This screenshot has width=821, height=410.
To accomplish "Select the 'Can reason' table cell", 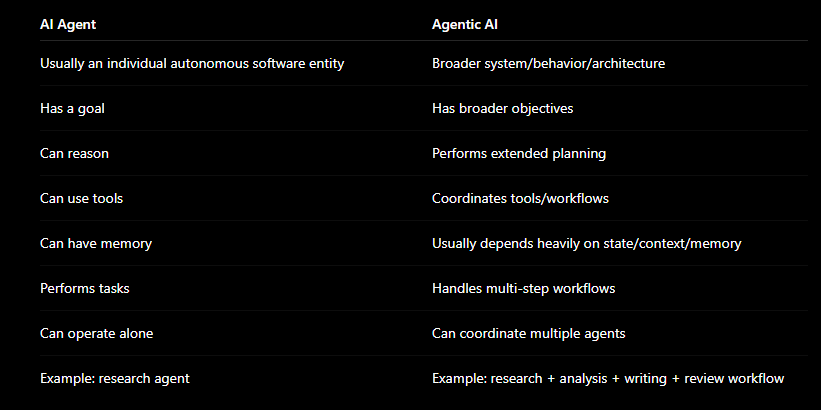I will (74, 153).
